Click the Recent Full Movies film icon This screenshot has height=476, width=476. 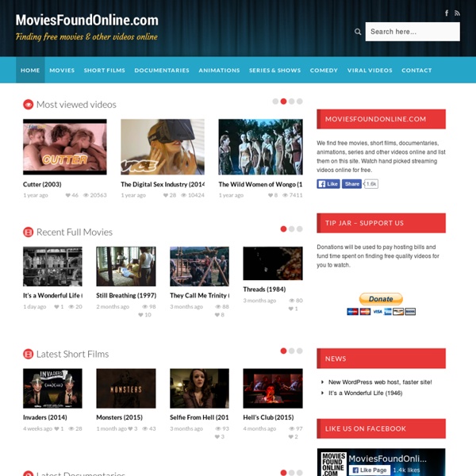29,232
